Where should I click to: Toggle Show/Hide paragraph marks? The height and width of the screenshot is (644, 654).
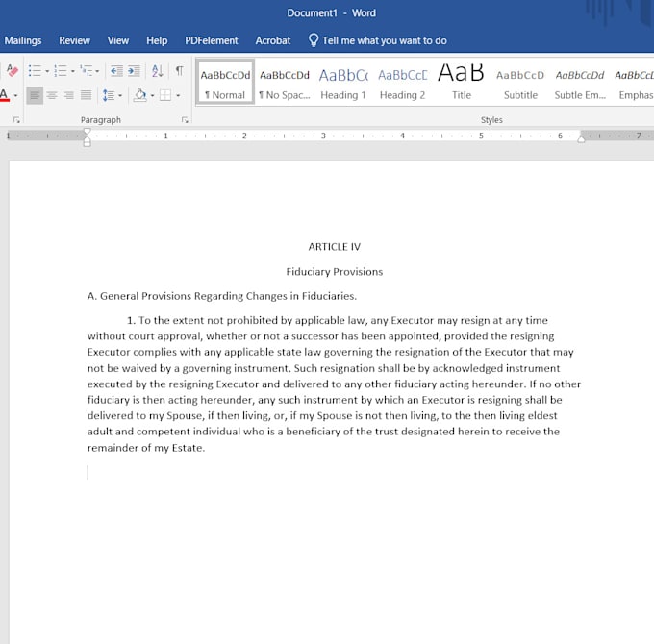pos(179,71)
